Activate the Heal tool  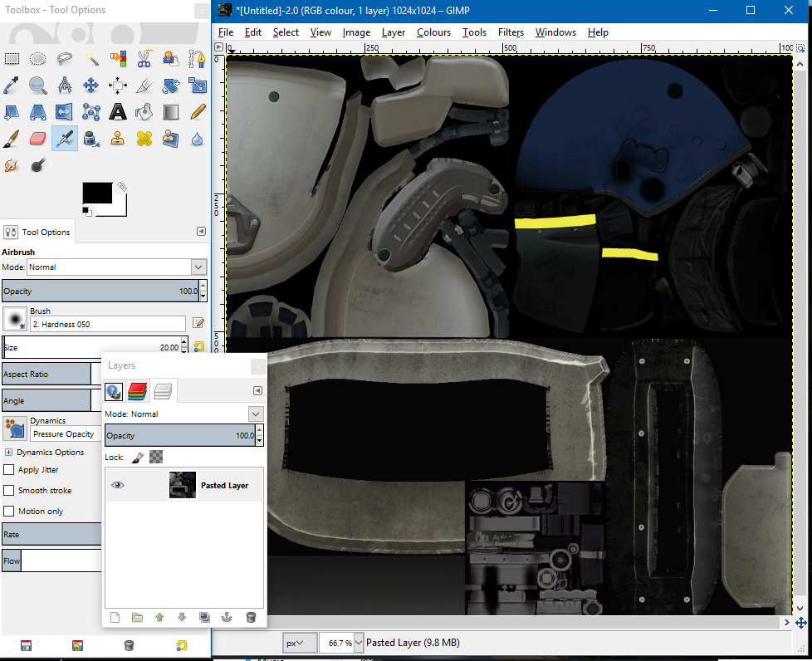point(144,139)
